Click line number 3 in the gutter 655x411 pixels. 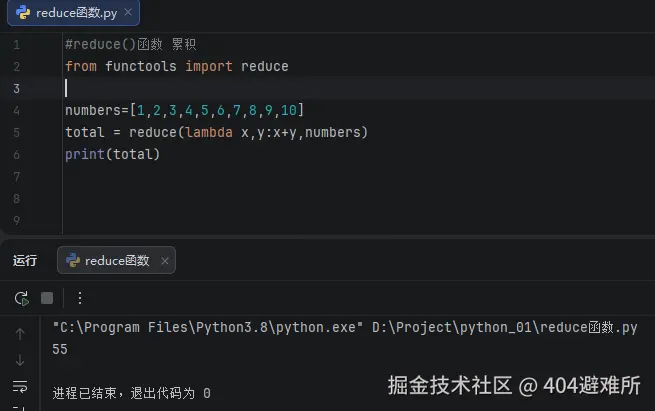[x=16, y=88]
